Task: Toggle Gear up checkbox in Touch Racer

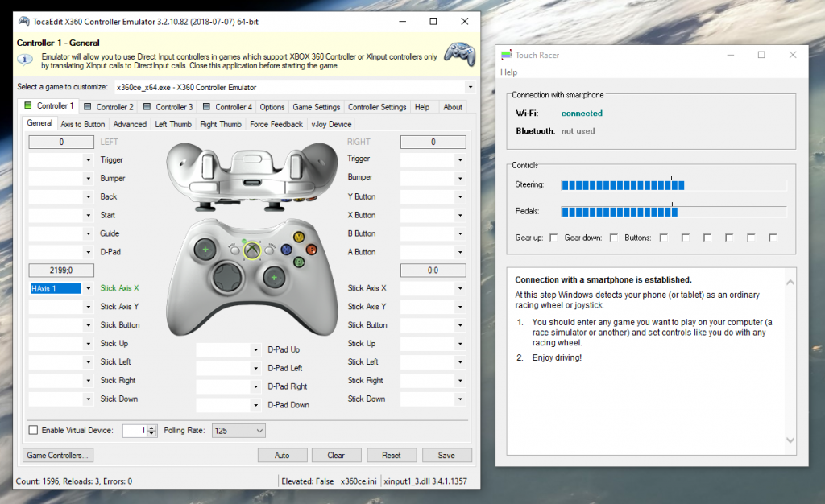Action: 553,238
